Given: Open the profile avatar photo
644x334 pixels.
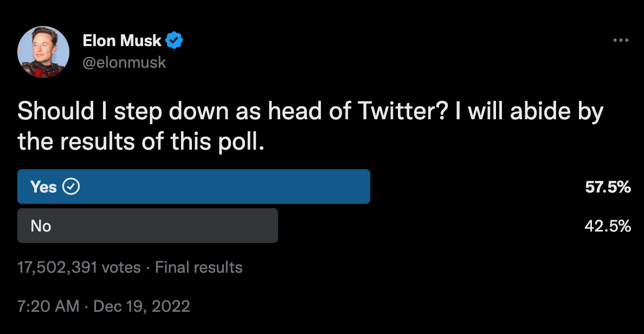Looking at the screenshot, I should point(43,52).
